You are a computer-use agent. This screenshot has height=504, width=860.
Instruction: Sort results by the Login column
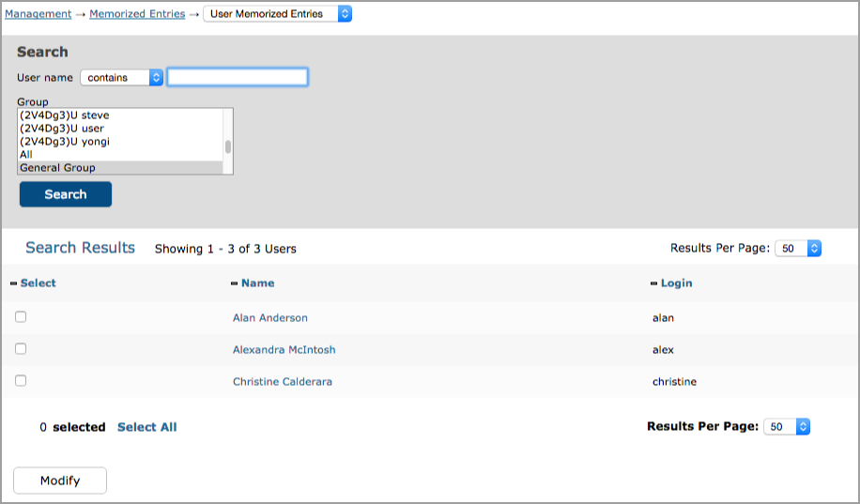pyautogui.click(x=676, y=283)
